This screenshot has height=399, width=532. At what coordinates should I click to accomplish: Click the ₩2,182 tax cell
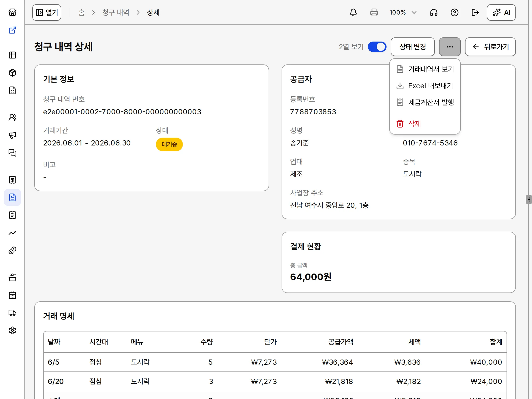click(408, 381)
